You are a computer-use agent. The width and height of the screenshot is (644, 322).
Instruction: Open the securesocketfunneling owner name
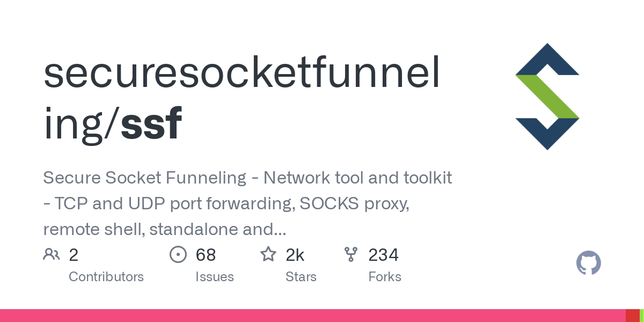click(x=241, y=74)
